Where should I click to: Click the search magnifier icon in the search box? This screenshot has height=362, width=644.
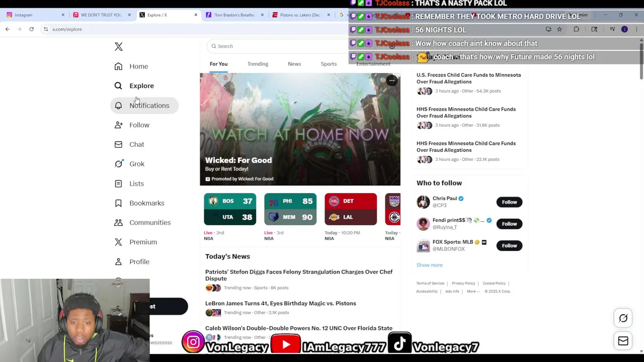pyautogui.click(x=214, y=46)
